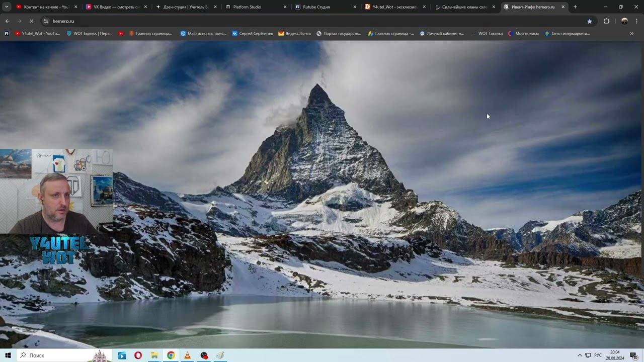Open the YouTube icon-only bookmark
The image size is (644, 362).
pyautogui.click(x=121, y=34)
